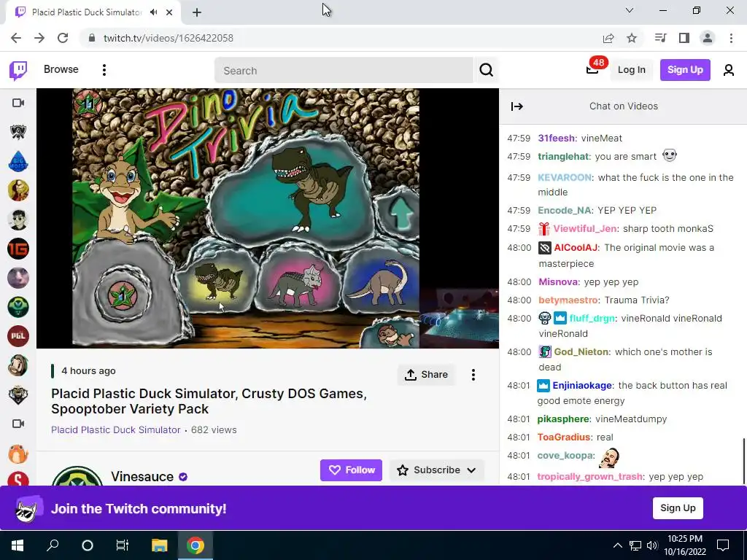Screen dimensions: 747x560
Task: Bookmark this page with the star icon
Action: (632, 38)
